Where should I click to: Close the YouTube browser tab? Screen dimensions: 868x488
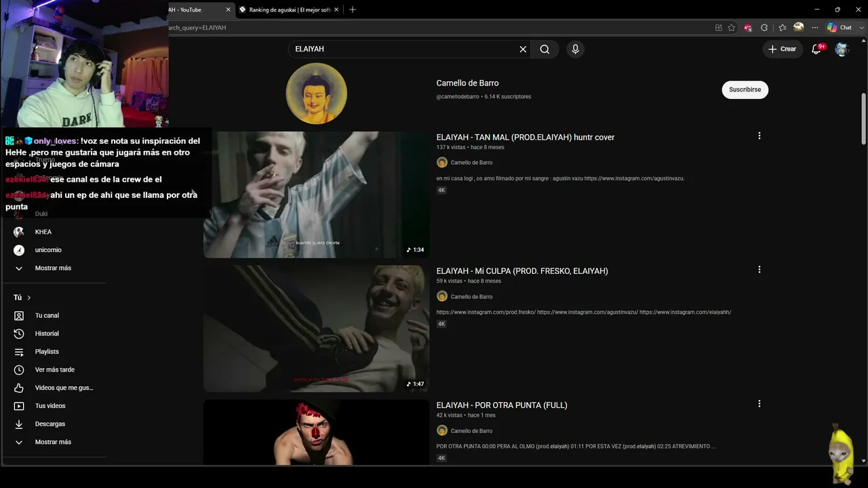(x=228, y=9)
